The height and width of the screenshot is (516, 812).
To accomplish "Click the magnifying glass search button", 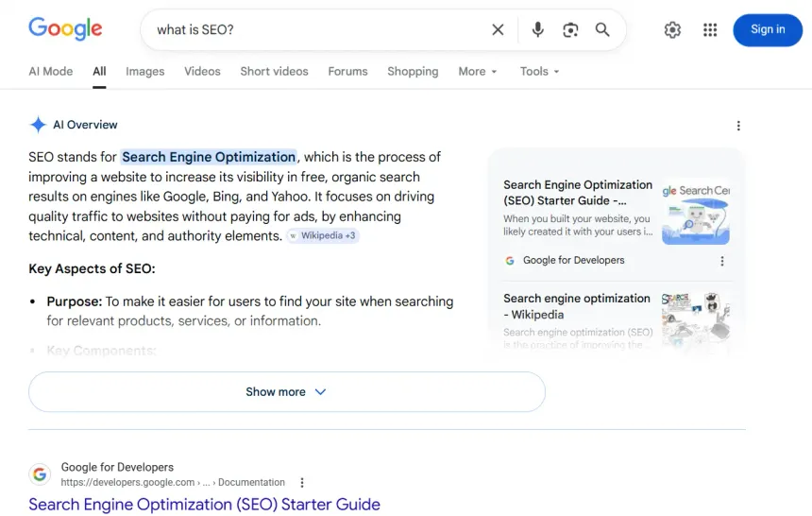I will tap(602, 29).
